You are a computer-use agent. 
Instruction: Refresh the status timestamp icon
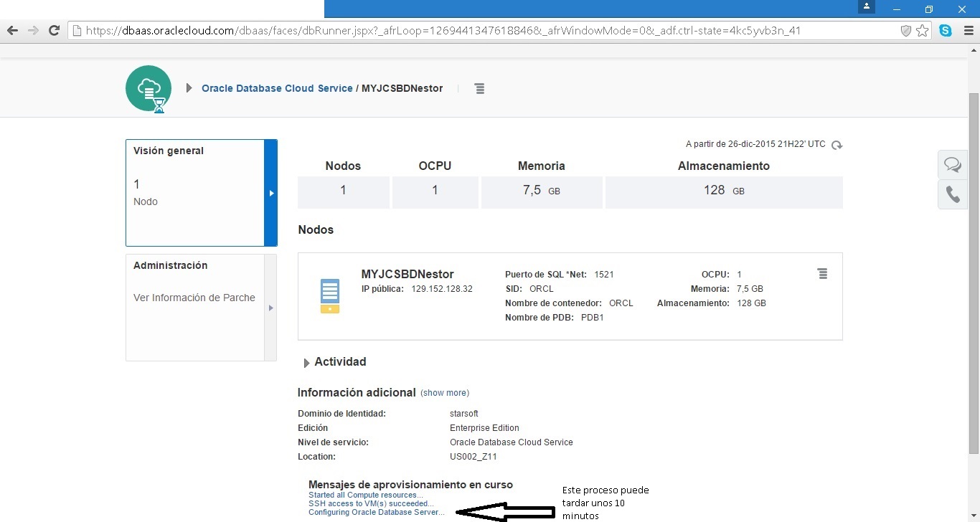pos(837,145)
